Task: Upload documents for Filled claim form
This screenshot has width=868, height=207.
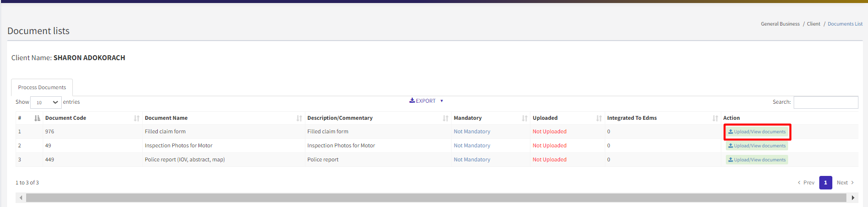Action: coord(757,132)
